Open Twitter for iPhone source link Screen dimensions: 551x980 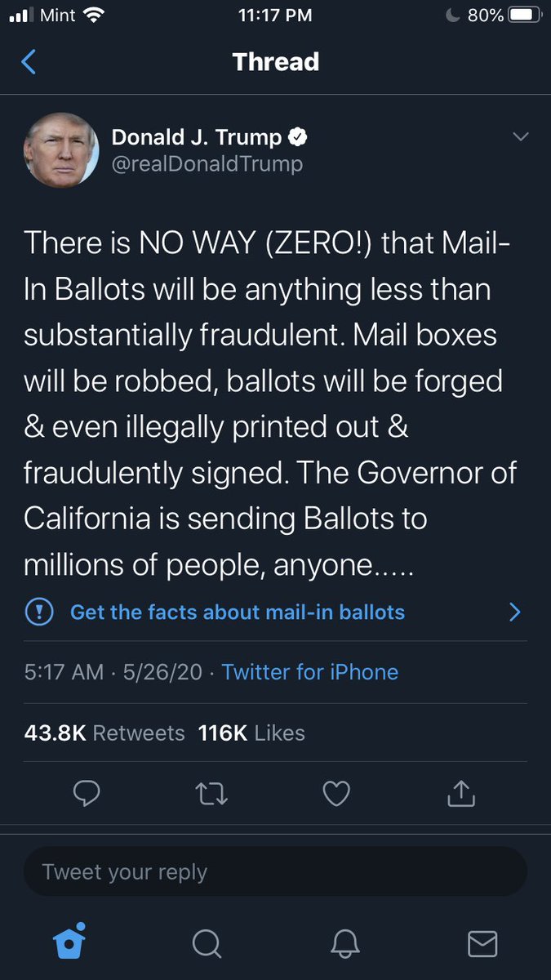[309, 672]
